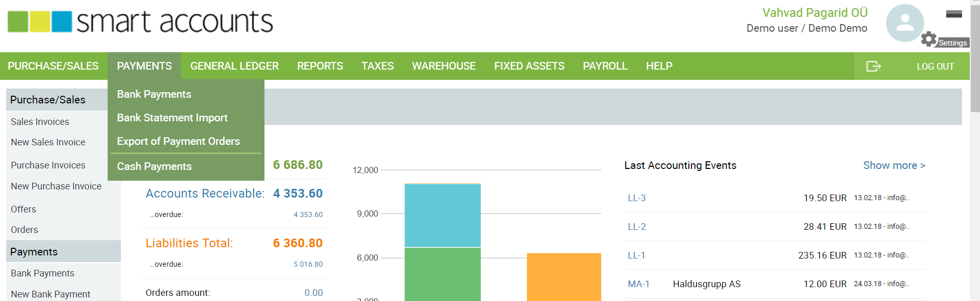Open accounting event LL-2

tap(637, 227)
